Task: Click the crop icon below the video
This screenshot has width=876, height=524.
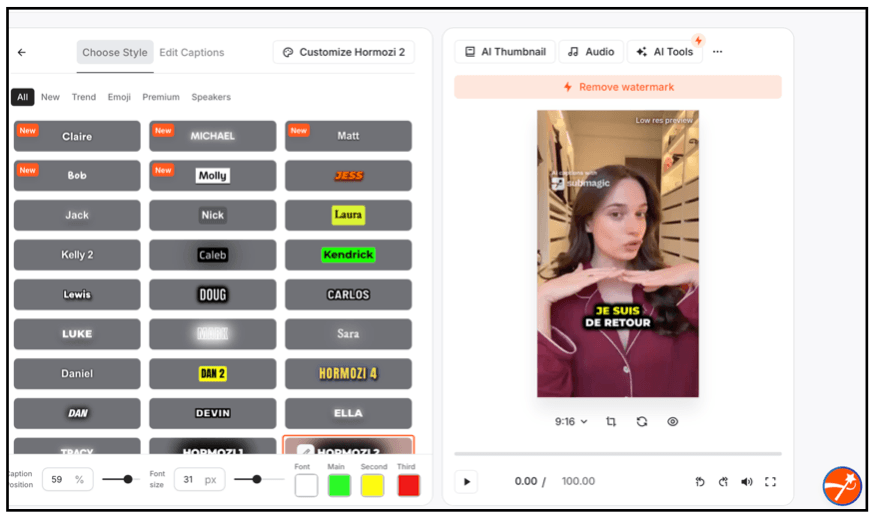Action: point(611,422)
